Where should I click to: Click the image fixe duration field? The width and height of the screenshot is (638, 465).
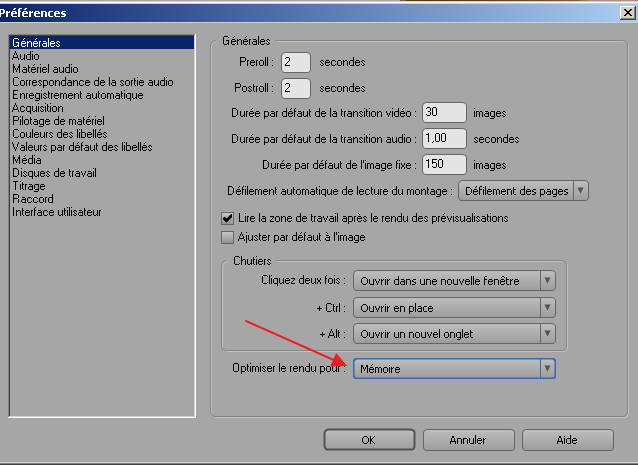[444, 164]
